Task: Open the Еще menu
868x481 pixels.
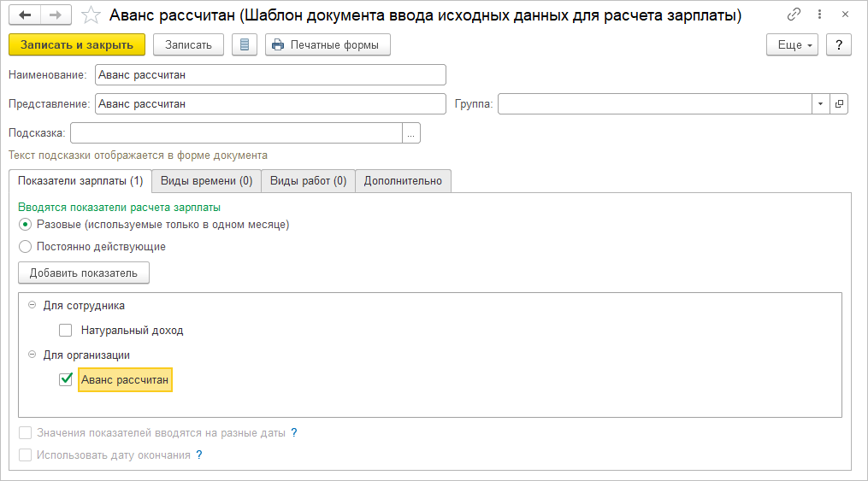Action: [790, 44]
